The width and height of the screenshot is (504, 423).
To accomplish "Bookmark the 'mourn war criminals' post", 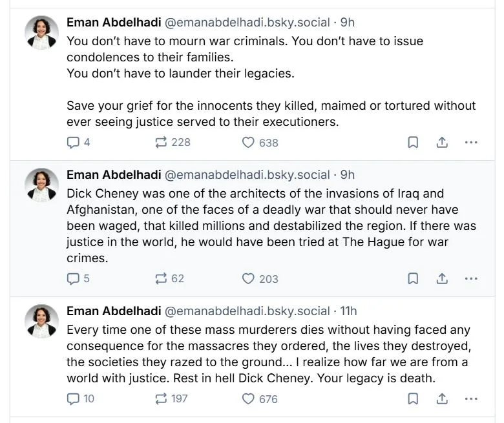I will (x=413, y=142).
